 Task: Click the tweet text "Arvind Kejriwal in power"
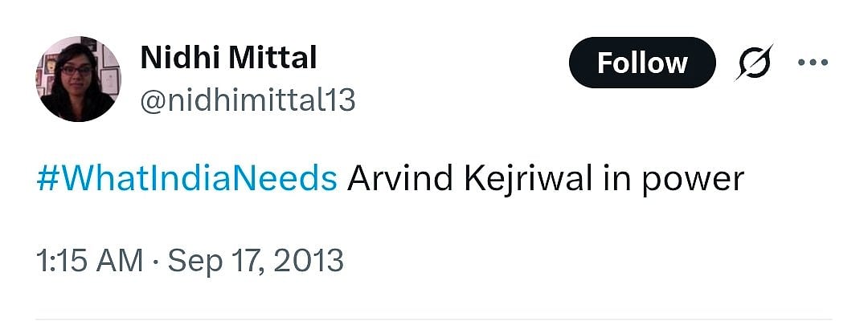[545, 179]
